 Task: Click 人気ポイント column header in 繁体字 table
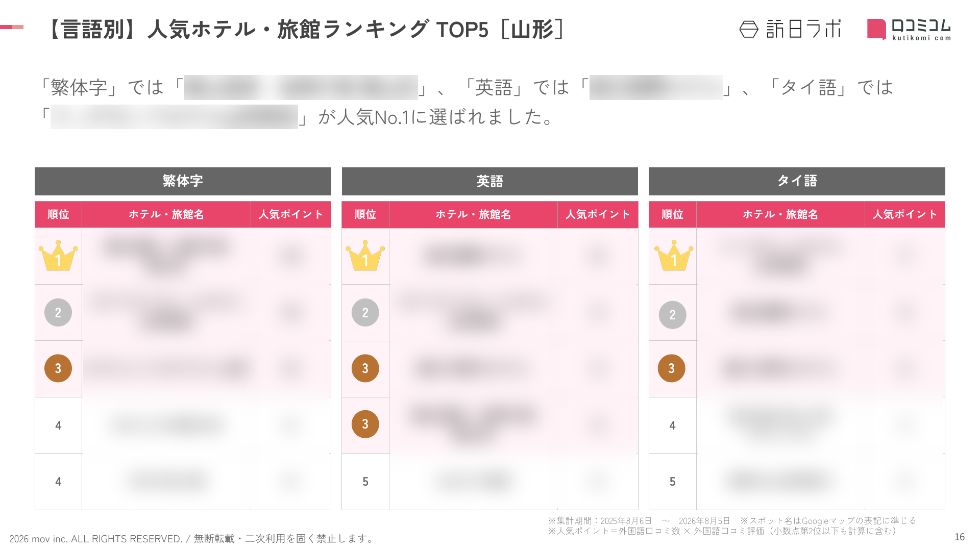[x=291, y=214]
